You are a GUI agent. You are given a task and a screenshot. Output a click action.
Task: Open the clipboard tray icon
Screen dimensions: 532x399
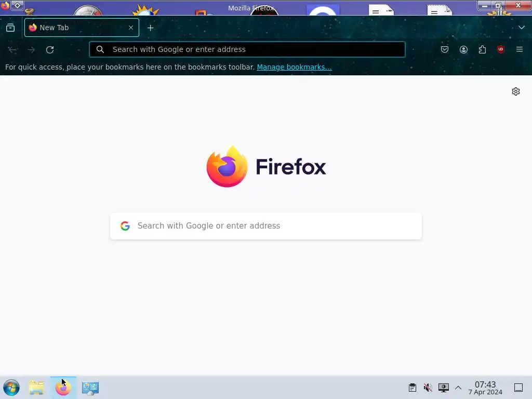(412, 388)
